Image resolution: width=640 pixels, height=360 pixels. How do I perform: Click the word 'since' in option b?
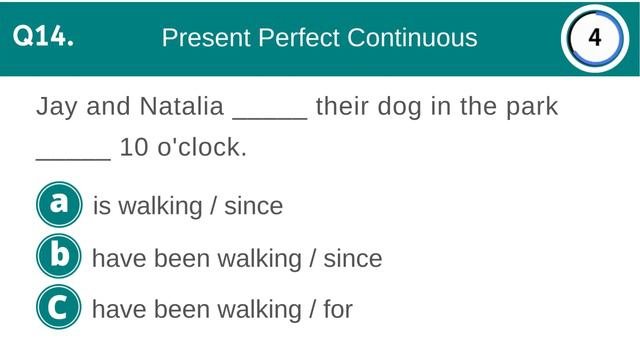(x=353, y=258)
